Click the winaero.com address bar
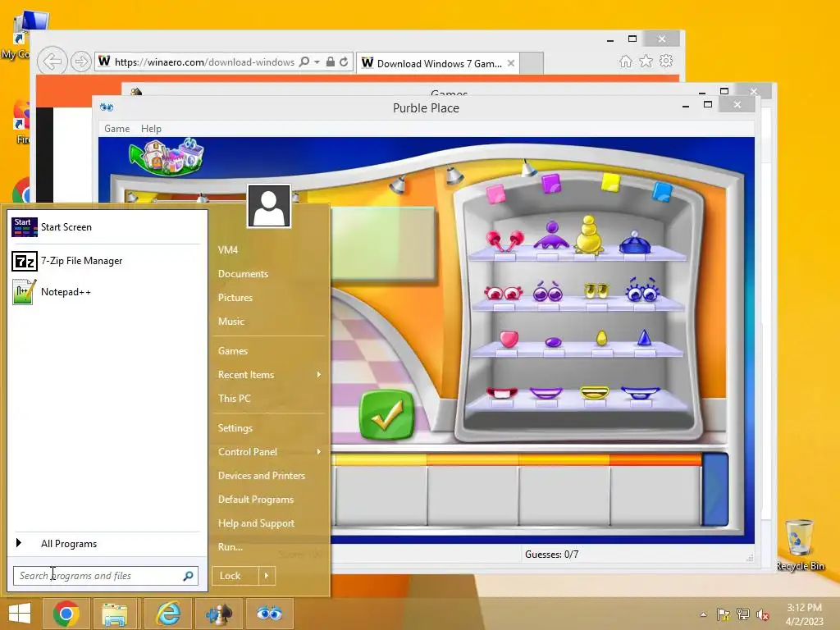Image resolution: width=840 pixels, height=630 pixels. click(204, 62)
